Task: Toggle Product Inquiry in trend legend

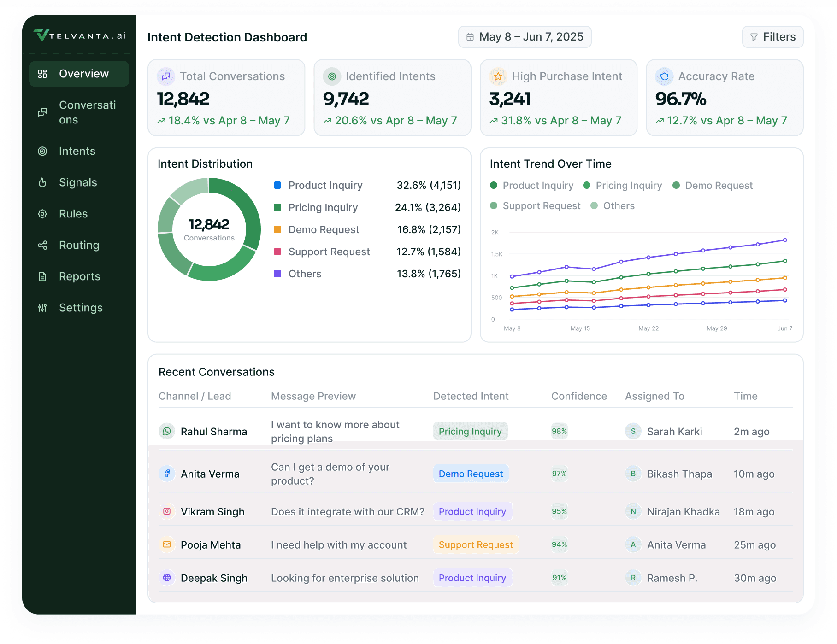Action: point(532,186)
